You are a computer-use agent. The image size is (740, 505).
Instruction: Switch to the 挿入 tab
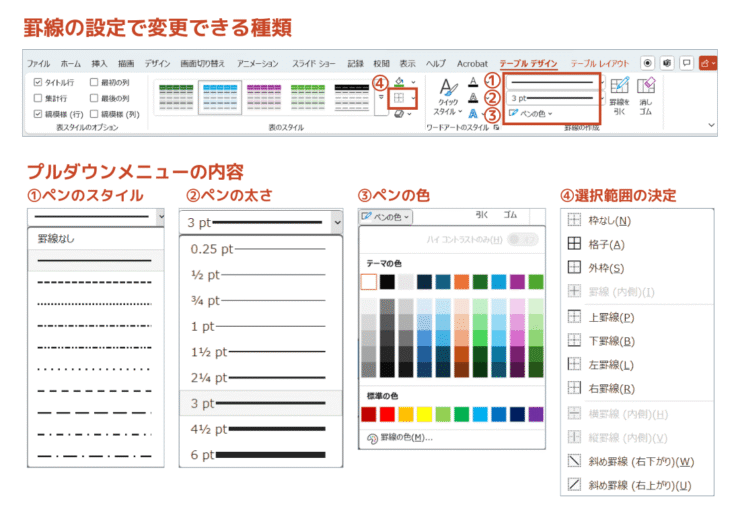coord(99,63)
